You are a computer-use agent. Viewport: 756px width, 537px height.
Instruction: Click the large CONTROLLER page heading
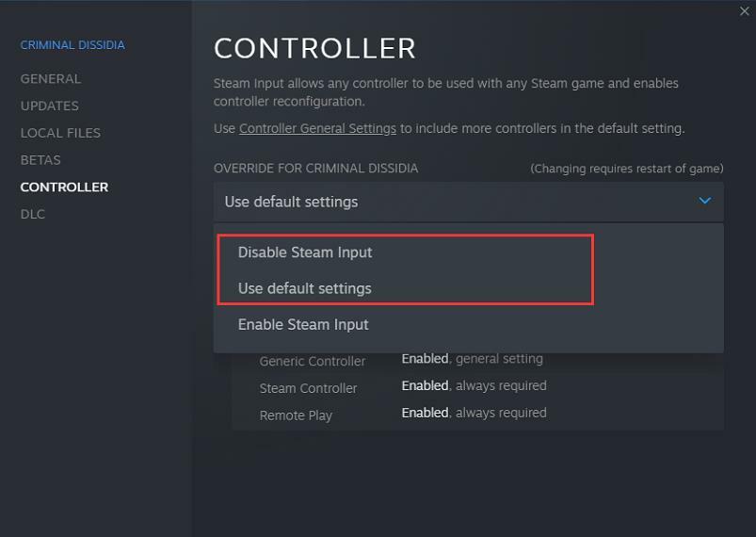(314, 48)
